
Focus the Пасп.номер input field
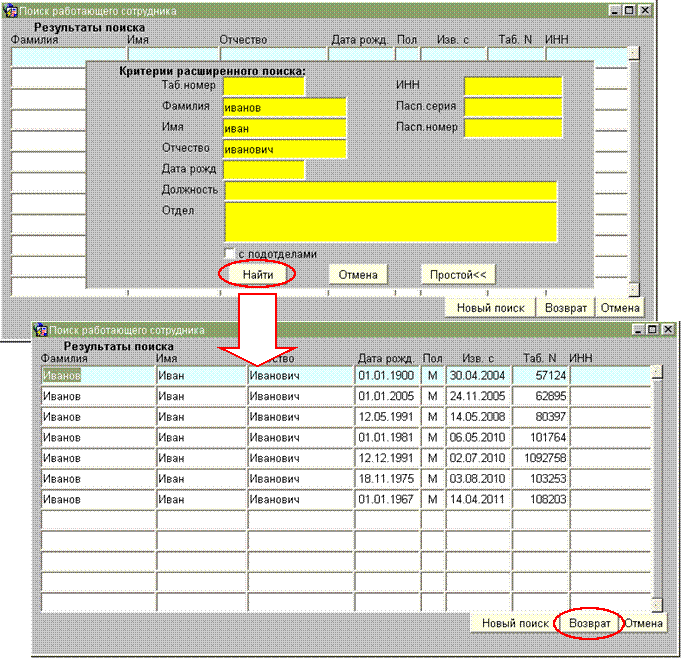tap(513, 128)
